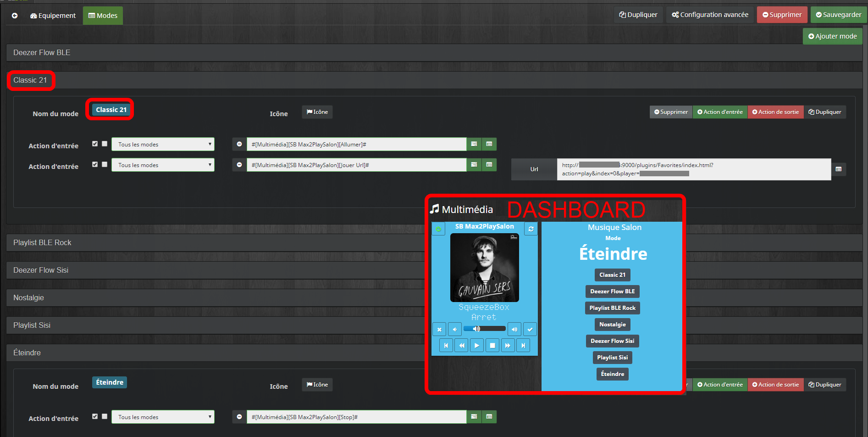The width and height of the screenshot is (868, 437).
Task: Check the second checkbox on the Stop row
Action: pyautogui.click(x=105, y=416)
